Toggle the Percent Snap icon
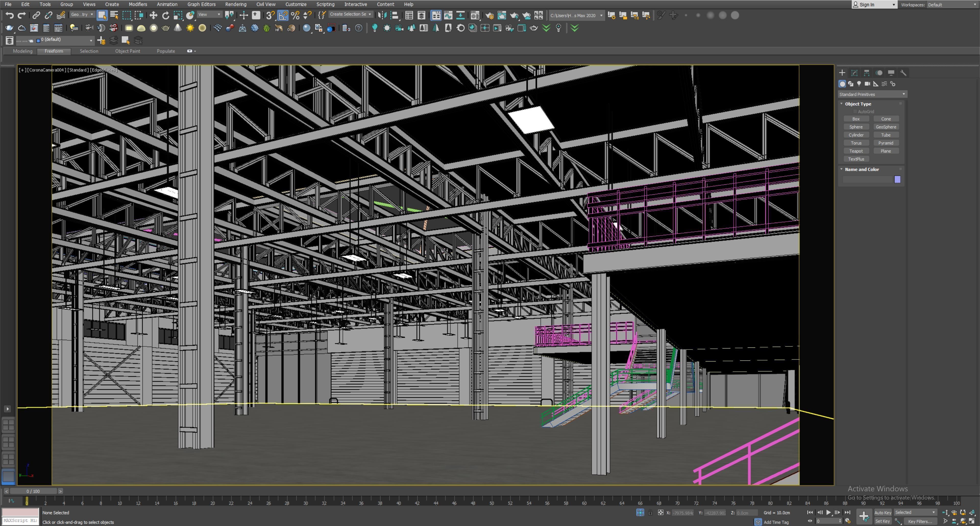The image size is (980, 526). click(x=295, y=16)
